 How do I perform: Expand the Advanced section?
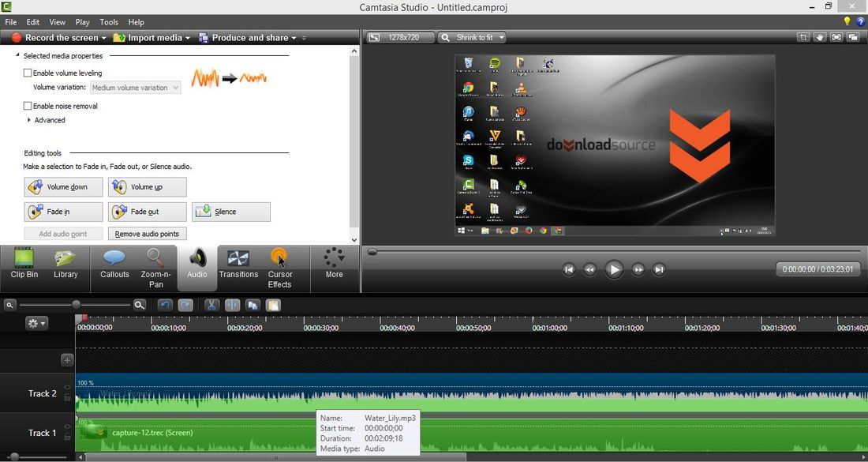[28, 120]
